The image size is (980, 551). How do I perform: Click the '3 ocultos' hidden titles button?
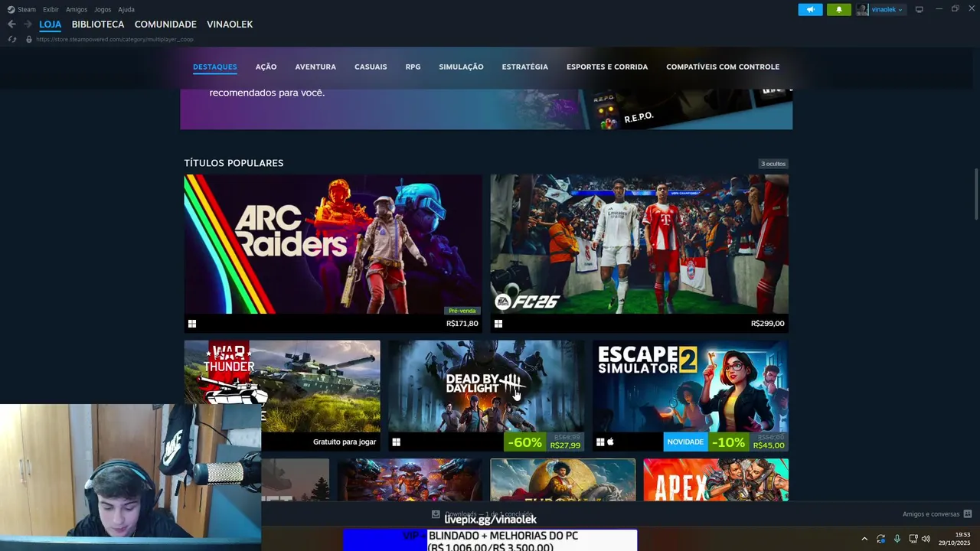pyautogui.click(x=773, y=164)
